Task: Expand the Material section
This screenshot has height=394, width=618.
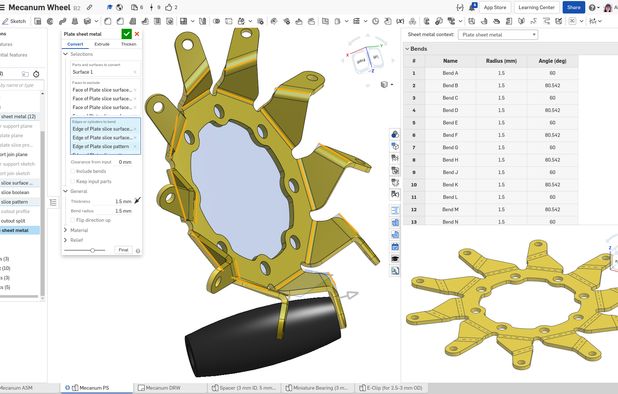Action: coord(66,230)
